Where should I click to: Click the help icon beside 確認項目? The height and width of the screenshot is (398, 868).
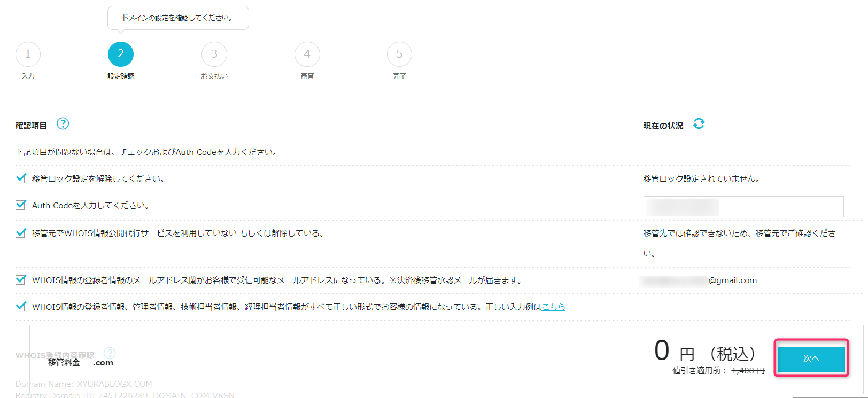point(63,123)
